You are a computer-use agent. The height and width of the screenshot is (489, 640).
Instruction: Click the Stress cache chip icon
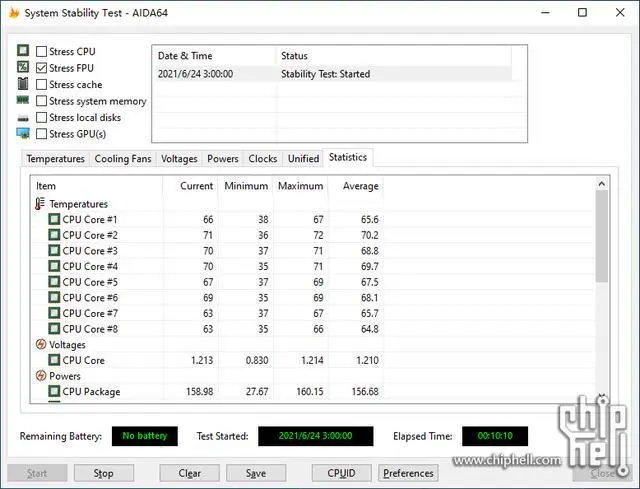point(23,84)
